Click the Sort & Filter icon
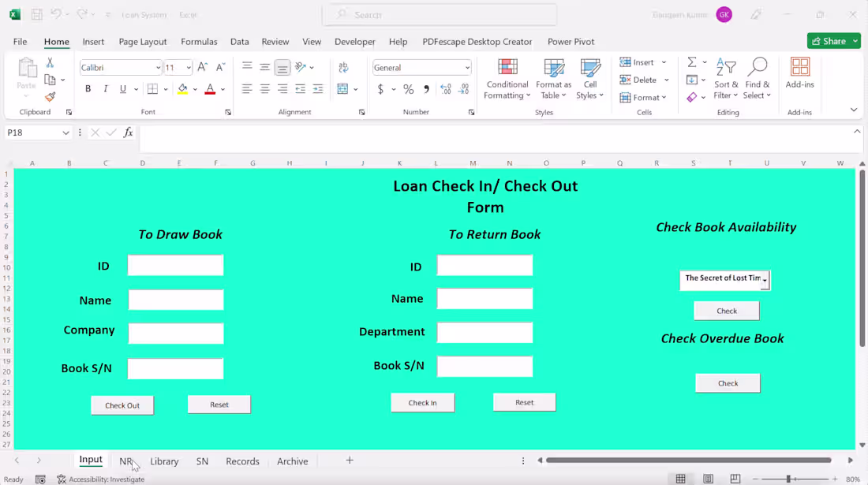The image size is (868, 485). pos(726,79)
